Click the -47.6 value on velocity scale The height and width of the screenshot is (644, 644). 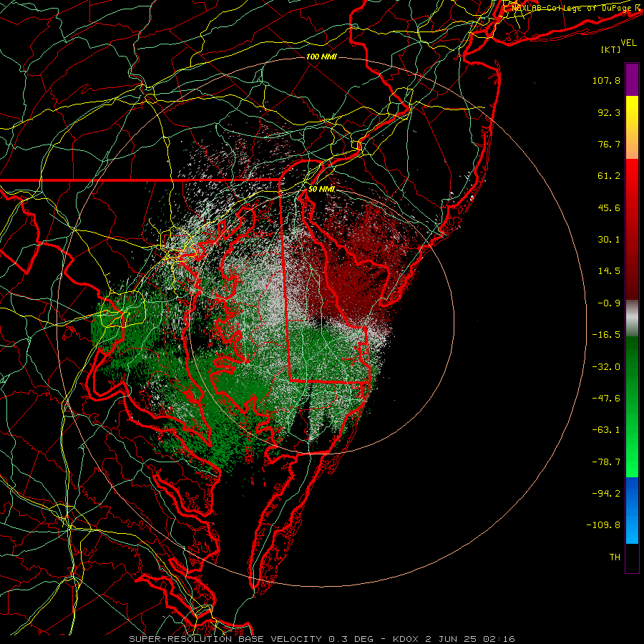tap(606, 399)
